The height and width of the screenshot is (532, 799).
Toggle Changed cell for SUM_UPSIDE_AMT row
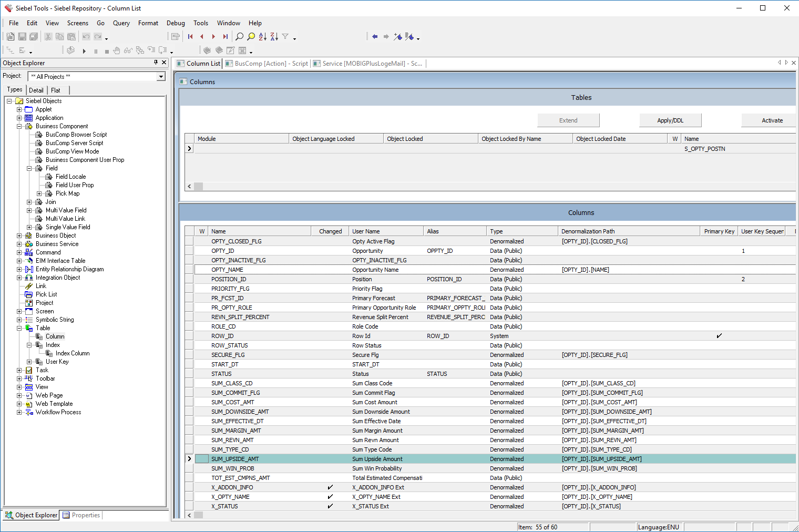(330, 459)
